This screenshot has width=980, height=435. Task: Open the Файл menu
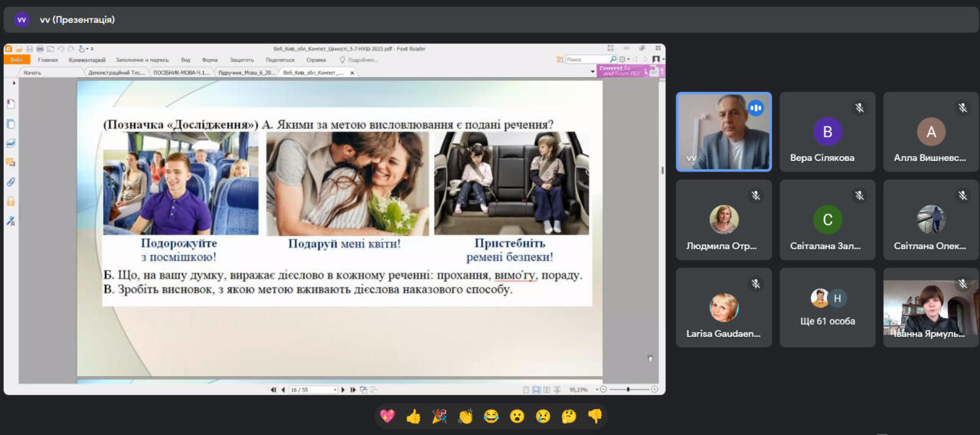click(17, 60)
